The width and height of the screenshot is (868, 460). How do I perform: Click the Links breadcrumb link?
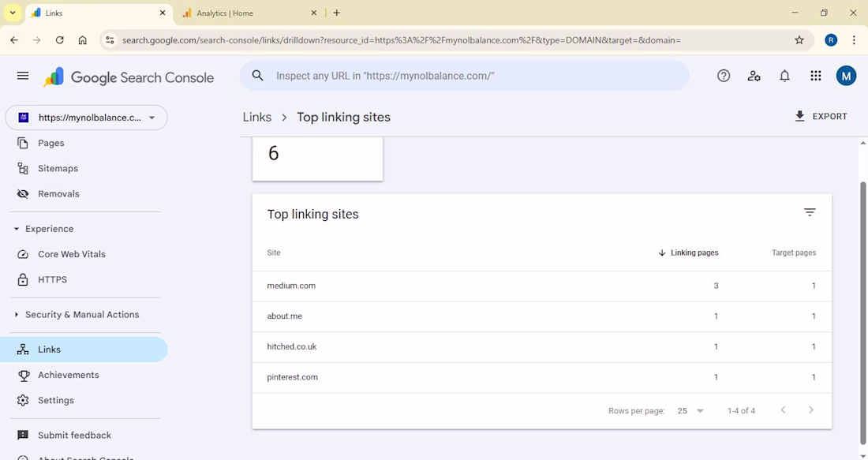pyautogui.click(x=257, y=117)
